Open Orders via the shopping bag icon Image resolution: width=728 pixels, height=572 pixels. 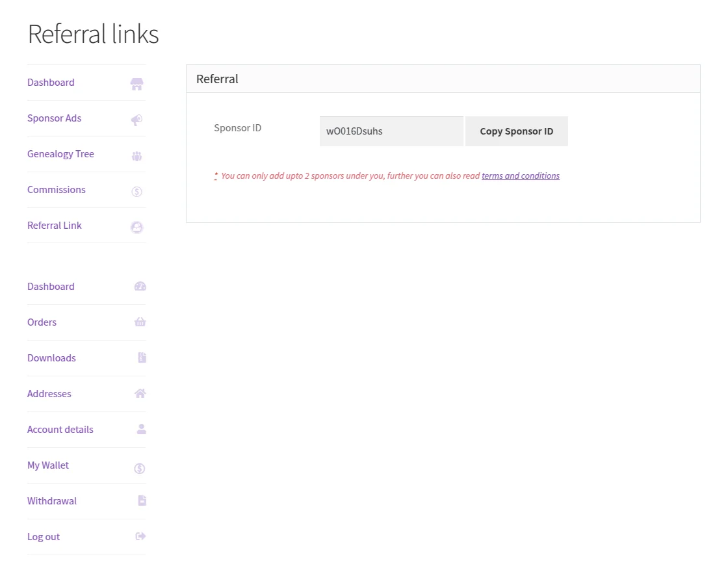[140, 322]
